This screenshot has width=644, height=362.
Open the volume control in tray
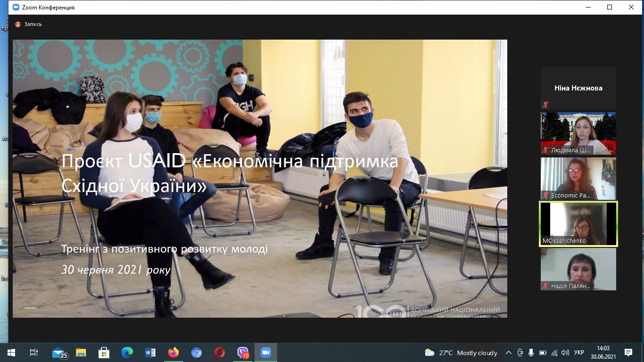(x=565, y=353)
